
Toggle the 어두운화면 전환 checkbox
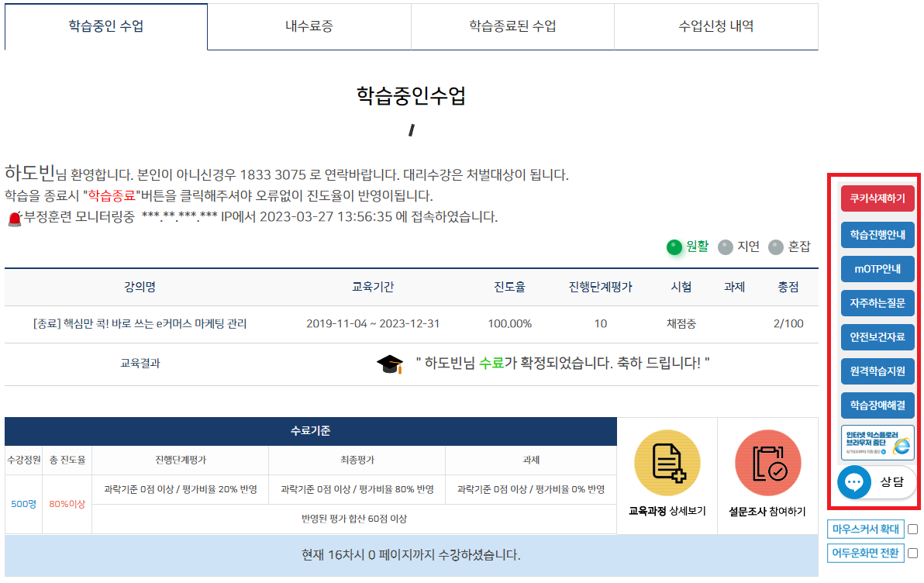(913, 553)
